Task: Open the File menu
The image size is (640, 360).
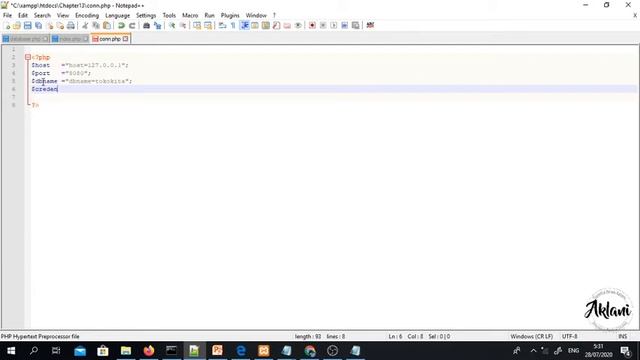Action: tap(7, 16)
